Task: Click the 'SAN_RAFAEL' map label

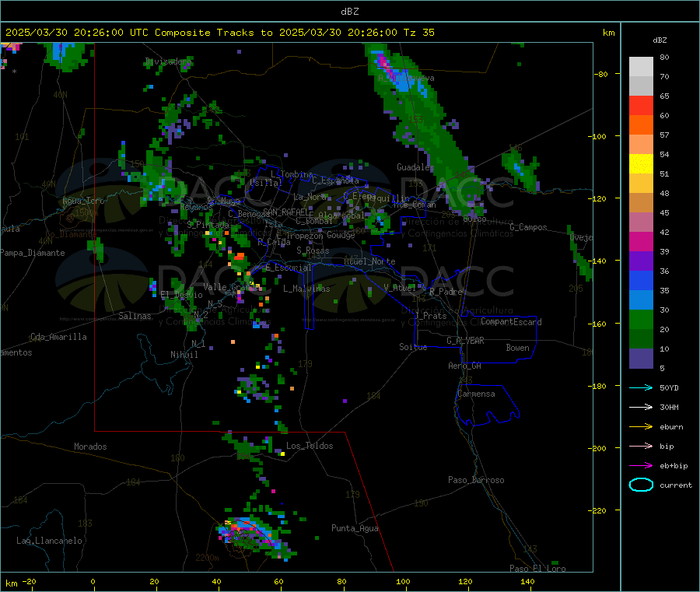Action: 285,212
